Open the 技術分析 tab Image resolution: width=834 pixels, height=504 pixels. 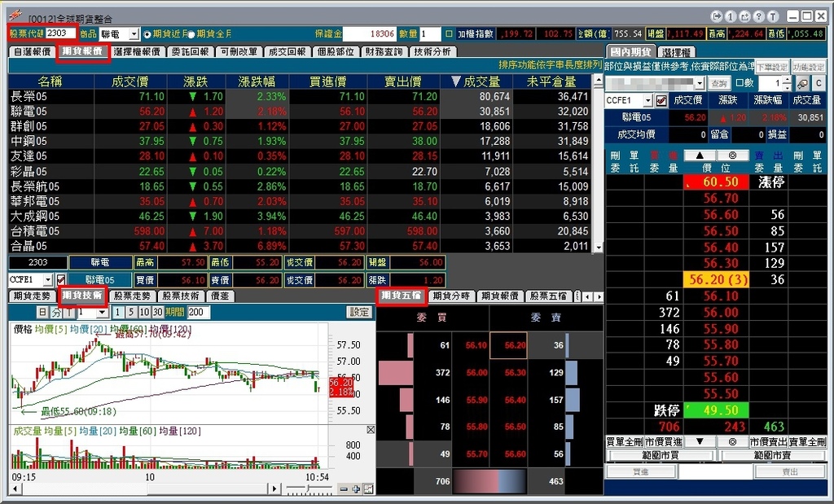click(x=432, y=51)
